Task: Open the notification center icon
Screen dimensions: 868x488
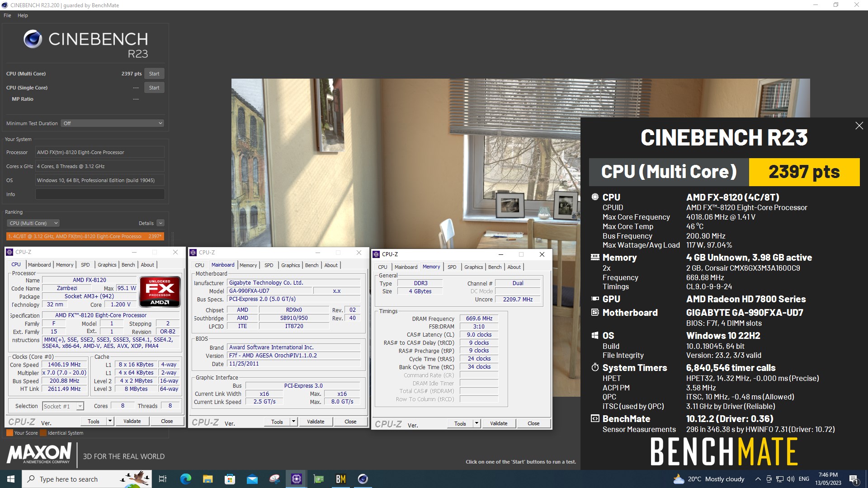Action: pos(854,479)
